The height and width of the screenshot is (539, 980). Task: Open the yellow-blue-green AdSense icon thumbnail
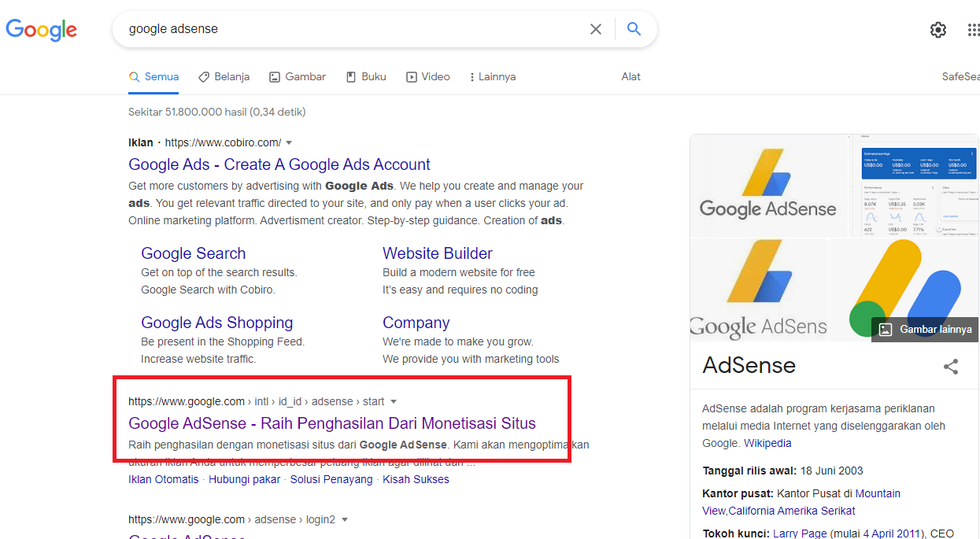click(x=904, y=290)
